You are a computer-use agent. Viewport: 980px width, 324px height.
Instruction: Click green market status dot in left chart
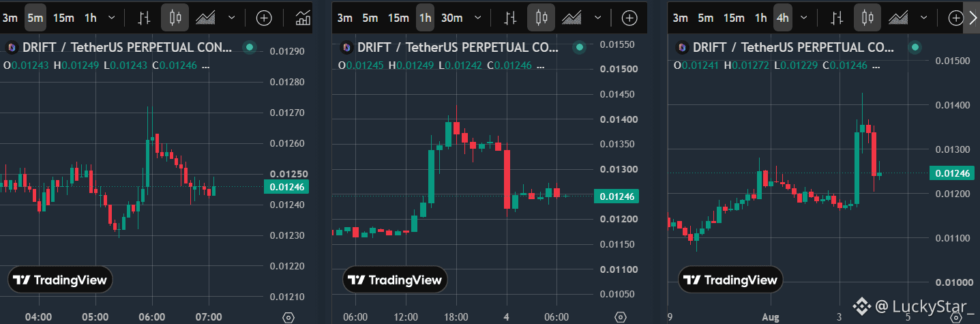click(250, 47)
